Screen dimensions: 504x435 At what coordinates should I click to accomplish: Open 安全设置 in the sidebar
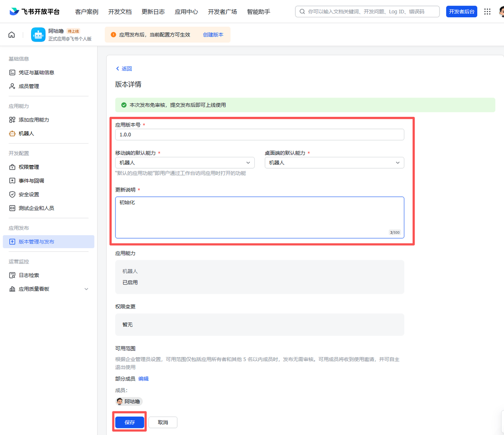click(29, 195)
